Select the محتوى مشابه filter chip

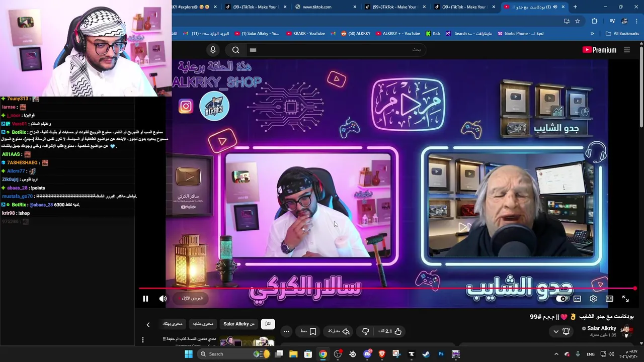(203, 324)
